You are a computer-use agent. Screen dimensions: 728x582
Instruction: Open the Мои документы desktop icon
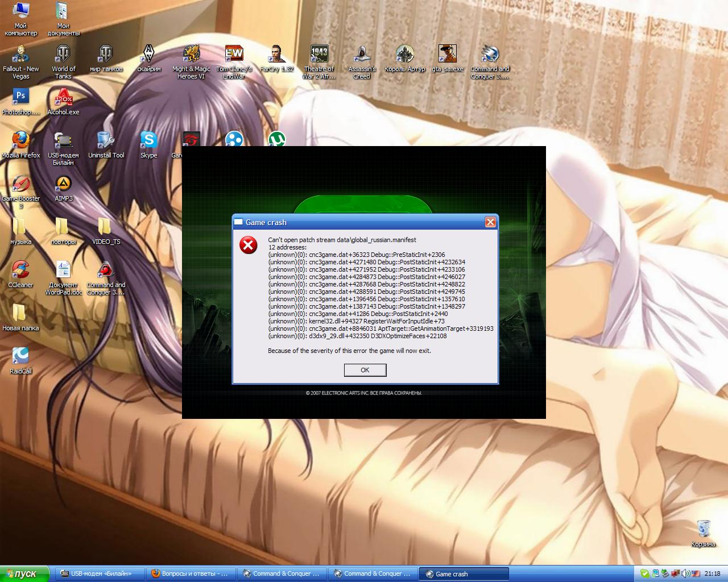pyautogui.click(x=63, y=19)
